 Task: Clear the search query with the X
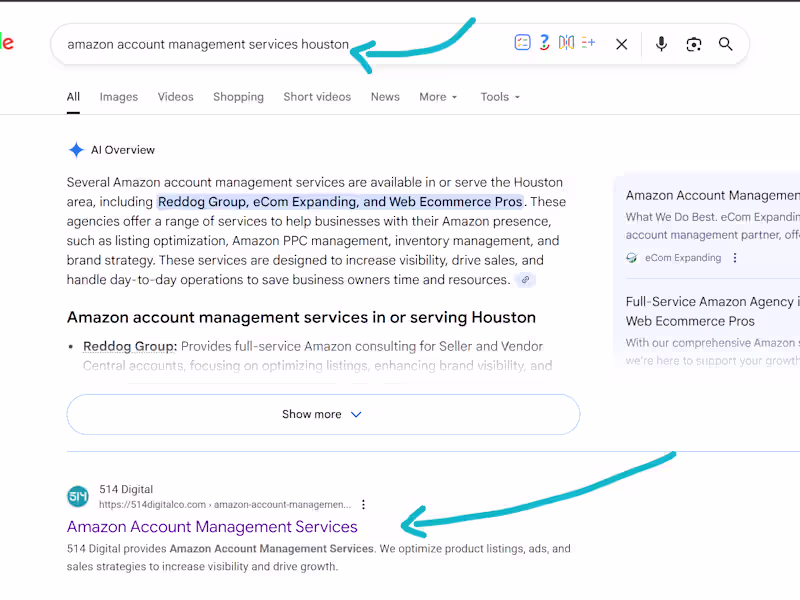[621, 44]
